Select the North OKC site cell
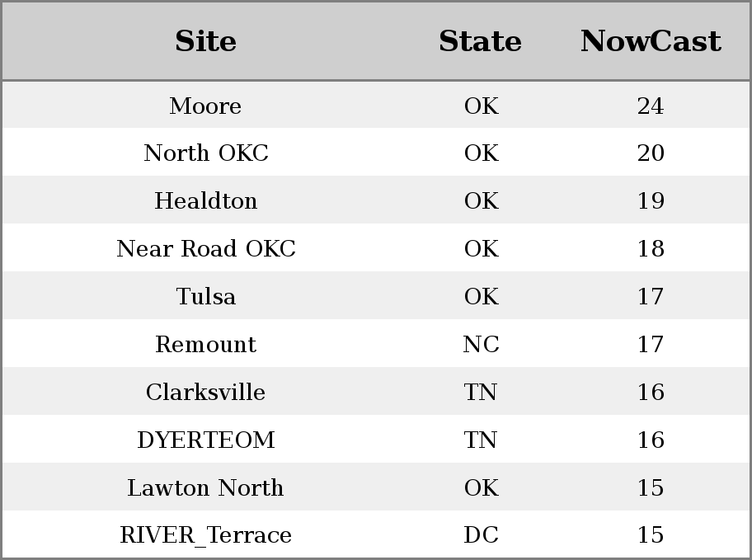This screenshot has width=752, height=560. click(206, 153)
